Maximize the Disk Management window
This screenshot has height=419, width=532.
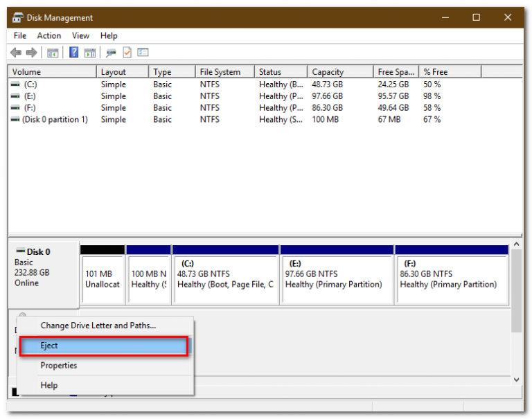tap(477, 17)
